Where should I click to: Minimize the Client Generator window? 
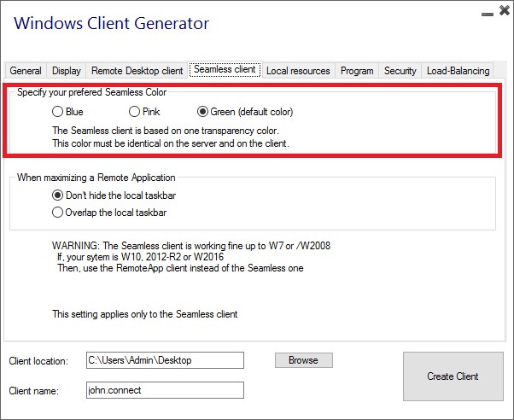click(x=485, y=12)
